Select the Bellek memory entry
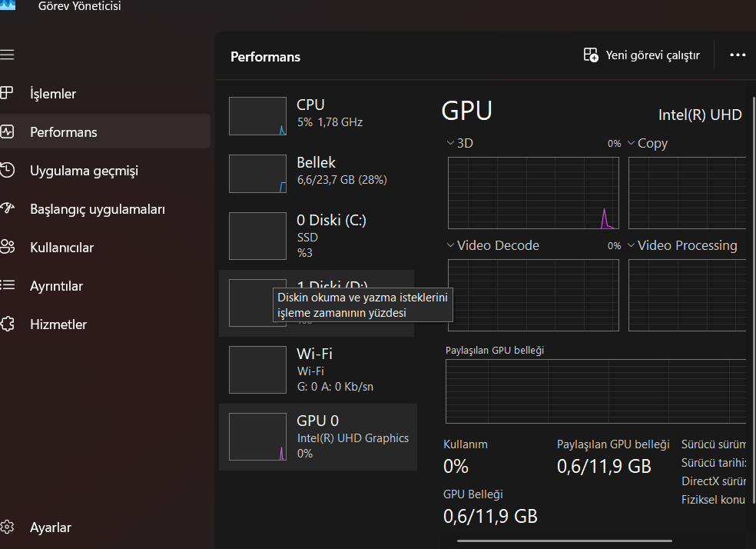 coord(317,173)
